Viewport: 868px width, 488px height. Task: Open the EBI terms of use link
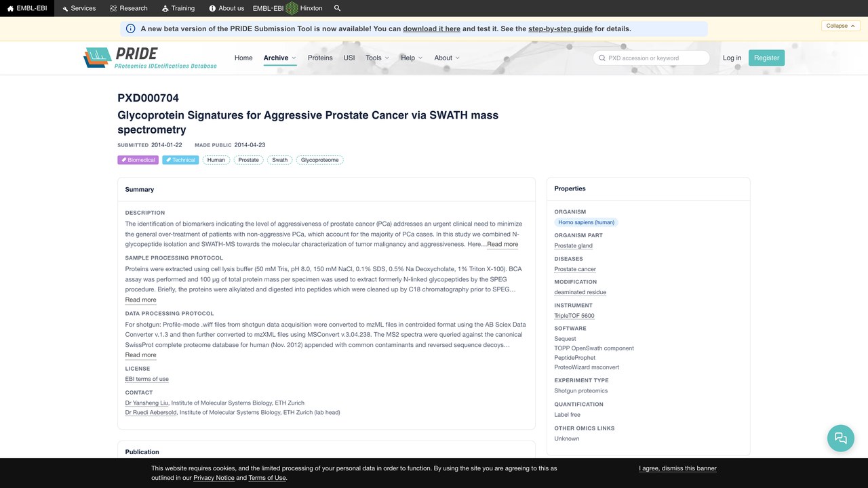click(x=146, y=379)
